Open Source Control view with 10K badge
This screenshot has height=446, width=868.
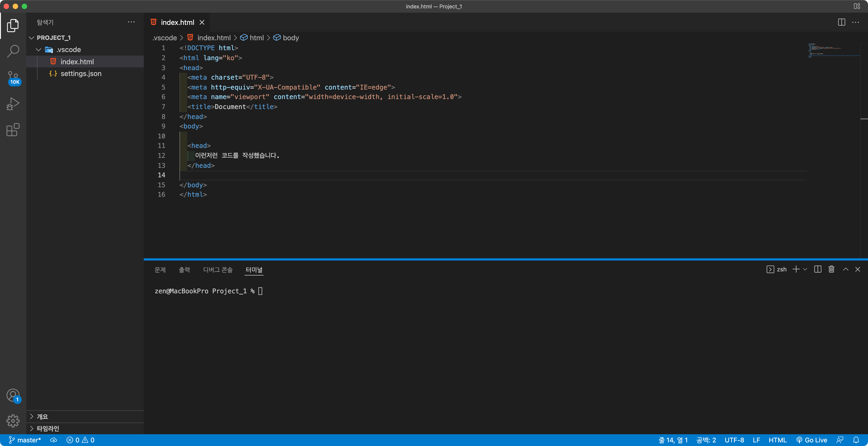14,78
